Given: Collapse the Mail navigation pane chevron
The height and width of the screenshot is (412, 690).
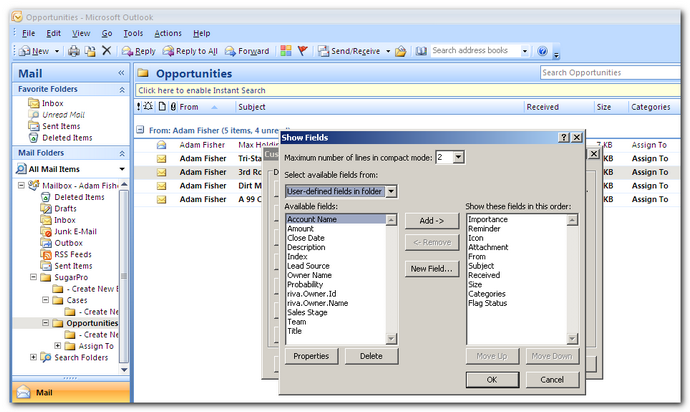Looking at the screenshot, I should 121,73.
